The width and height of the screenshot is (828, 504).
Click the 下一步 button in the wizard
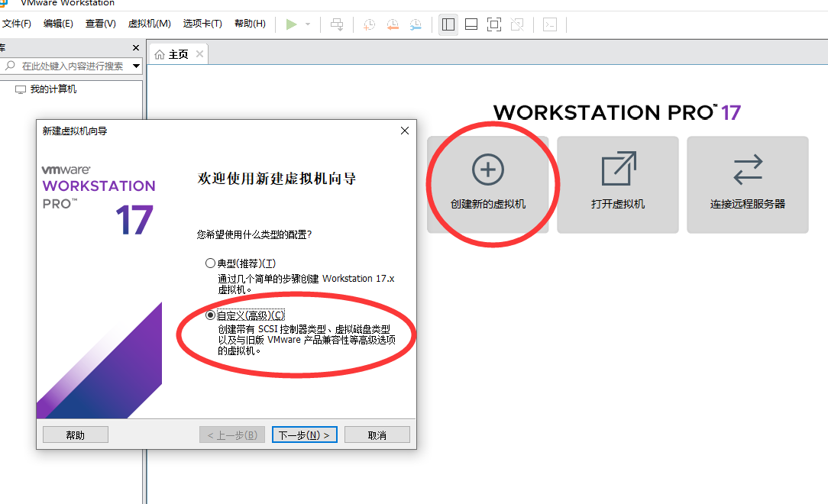click(304, 434)
